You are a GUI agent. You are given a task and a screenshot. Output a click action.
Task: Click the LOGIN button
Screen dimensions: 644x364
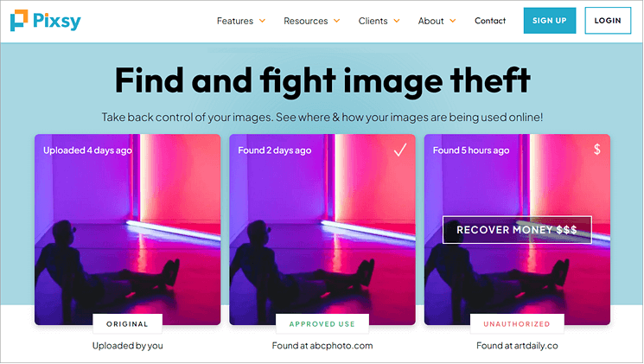(x=608, y=21)
